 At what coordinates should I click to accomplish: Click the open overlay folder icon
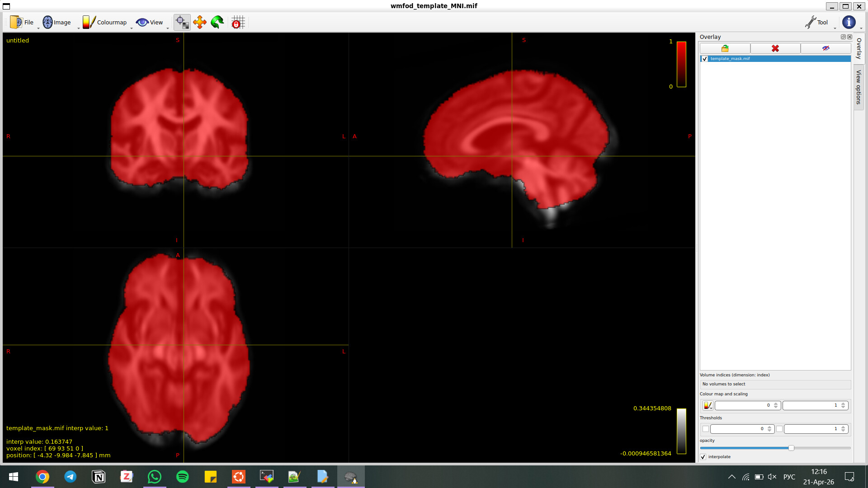click(x=725, y=48)
